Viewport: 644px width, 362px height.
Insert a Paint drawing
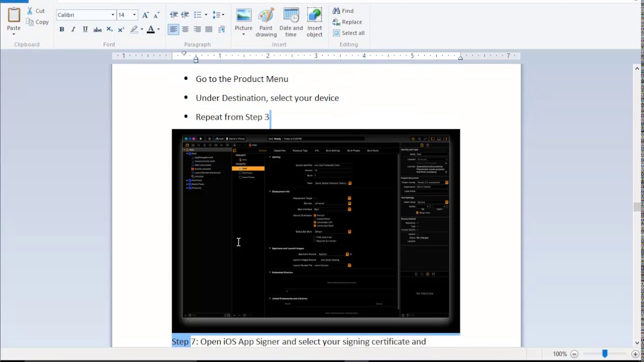[266, 23]
